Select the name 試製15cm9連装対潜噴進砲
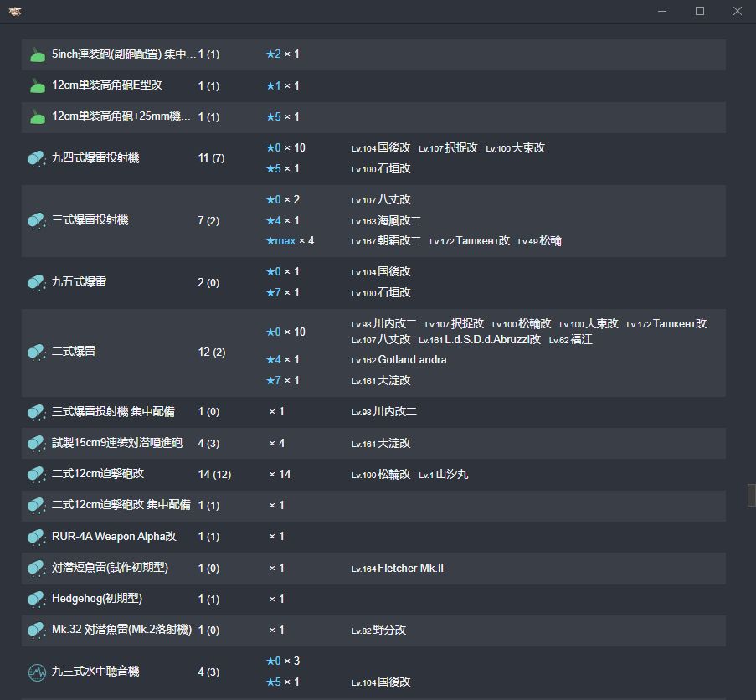Image resolution: width=756 pixels, height=700 pixels. 117,443
